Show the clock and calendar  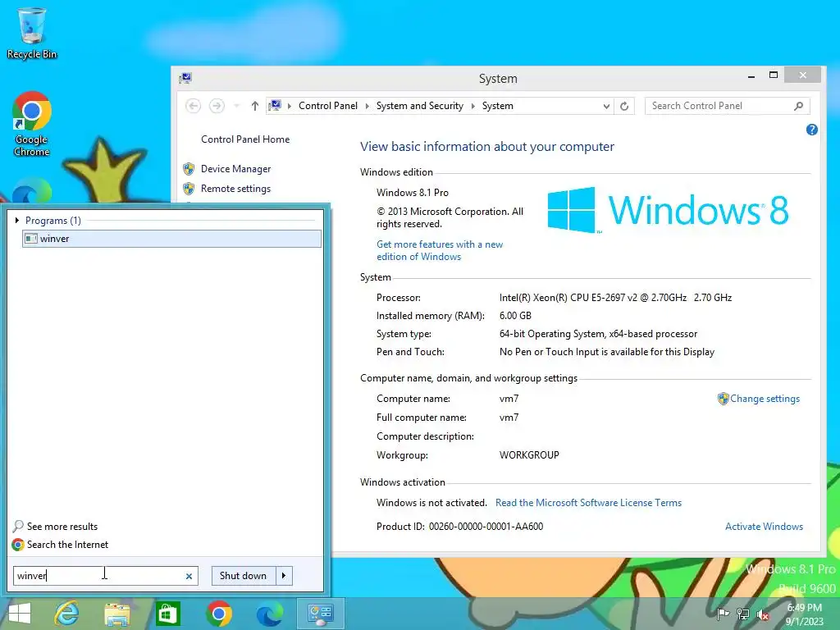pyautogui.click(x=804, y=614)
